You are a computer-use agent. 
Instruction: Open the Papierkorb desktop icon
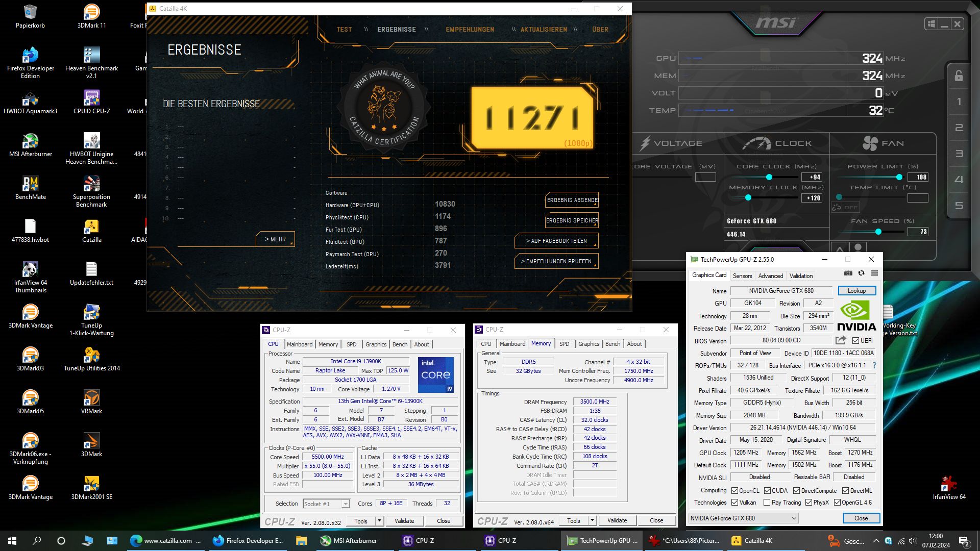coord(30,16)
